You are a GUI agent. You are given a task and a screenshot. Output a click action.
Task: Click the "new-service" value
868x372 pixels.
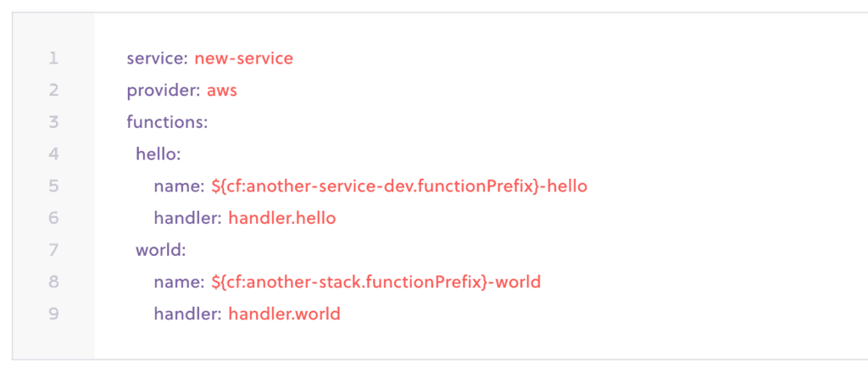243,58
